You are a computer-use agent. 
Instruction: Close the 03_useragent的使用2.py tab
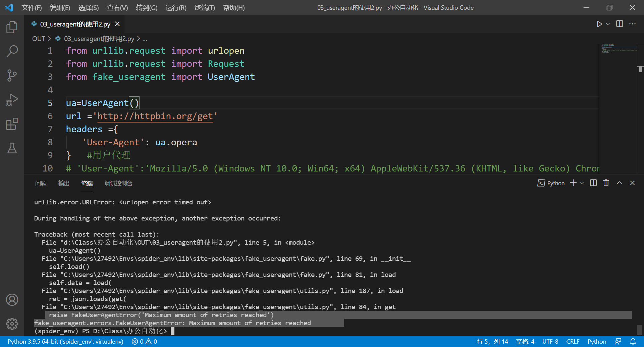point(117,24)
